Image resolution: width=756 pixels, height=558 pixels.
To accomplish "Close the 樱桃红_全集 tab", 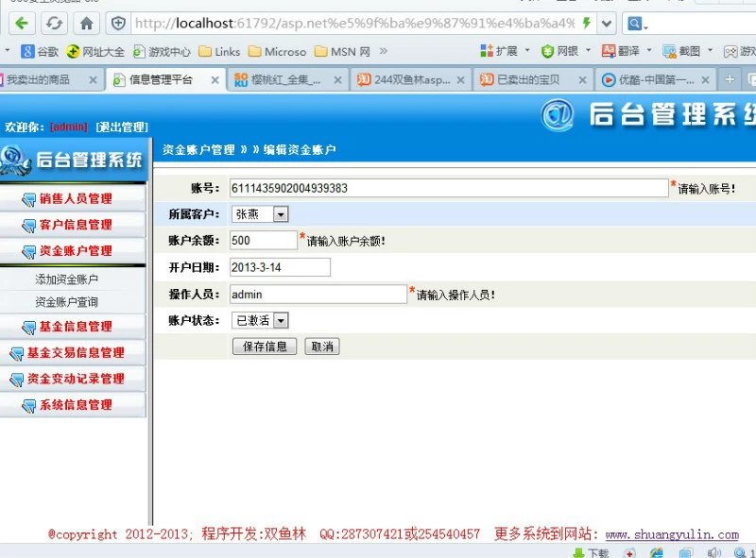I will point(338,80).
